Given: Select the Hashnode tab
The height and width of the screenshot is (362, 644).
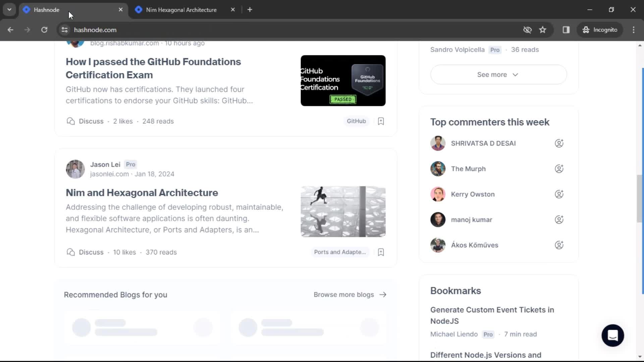Looking at the screenshot, I should tap(46, 10).
